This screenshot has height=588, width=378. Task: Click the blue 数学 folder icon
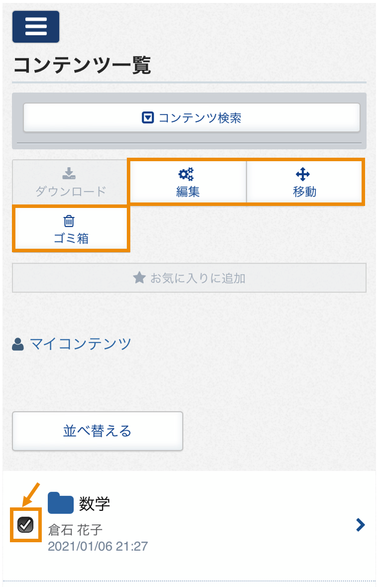(61, 502)
